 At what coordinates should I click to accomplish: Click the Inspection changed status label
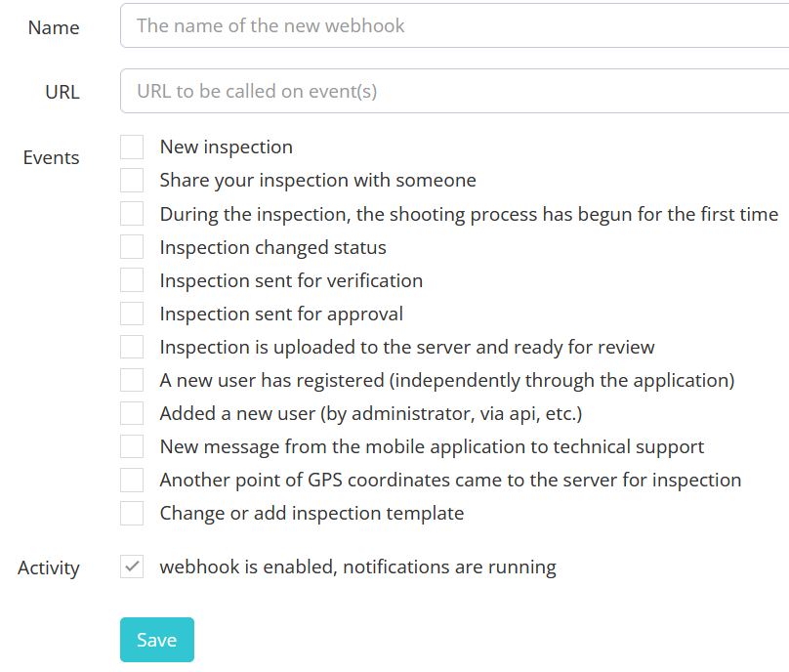coord(272,247)
